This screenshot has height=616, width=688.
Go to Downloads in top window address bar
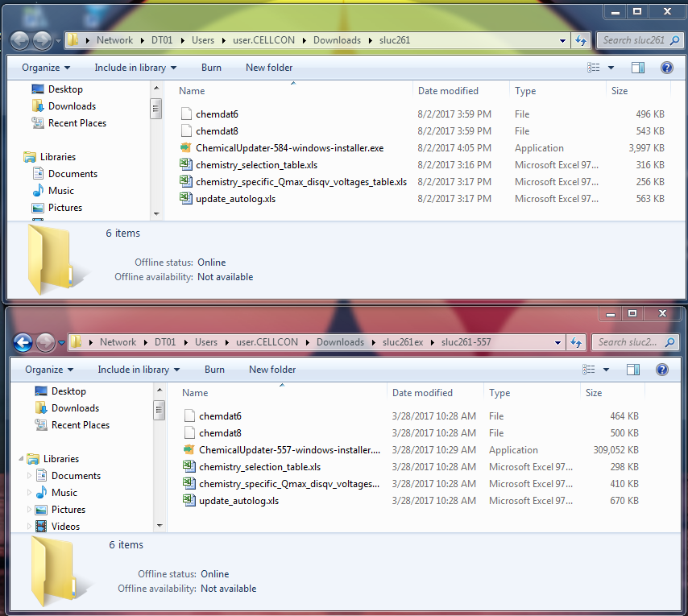(337, 40)
